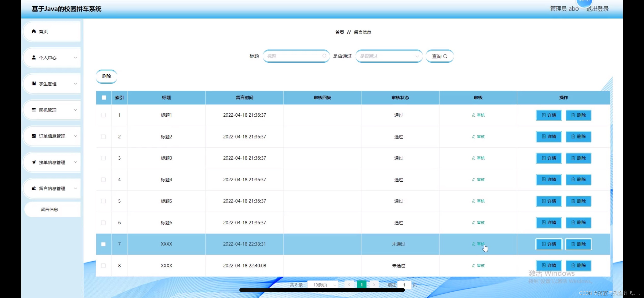Click the 留言信息管理 icon in sidebar
The width and height of the screenshot is (644, 298).
(34, 188)
